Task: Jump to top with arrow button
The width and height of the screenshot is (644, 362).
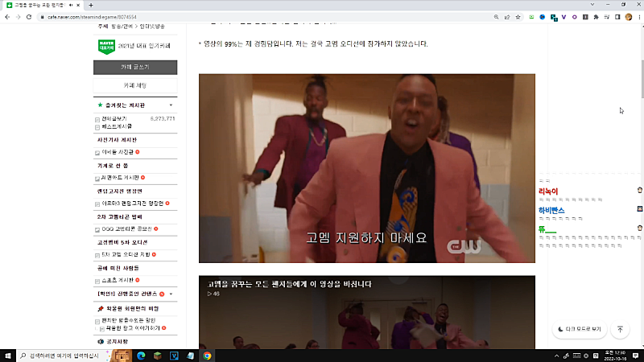Action: [620, 329]
